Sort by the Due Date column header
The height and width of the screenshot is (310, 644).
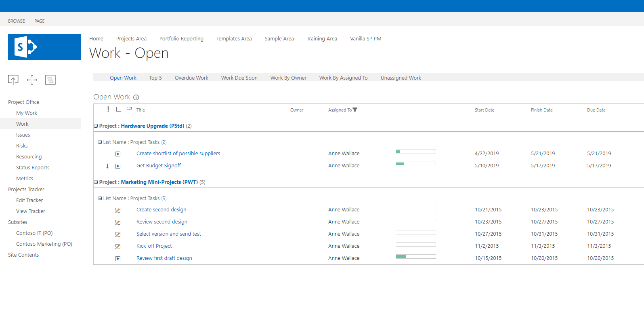[x=596, y=110]
